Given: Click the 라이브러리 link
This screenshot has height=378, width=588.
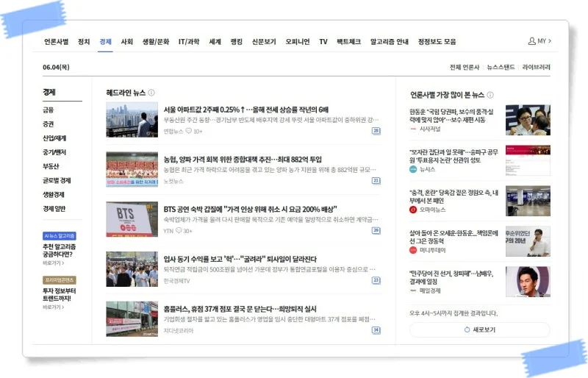Looking at the screenshot, I should (537, 67).
